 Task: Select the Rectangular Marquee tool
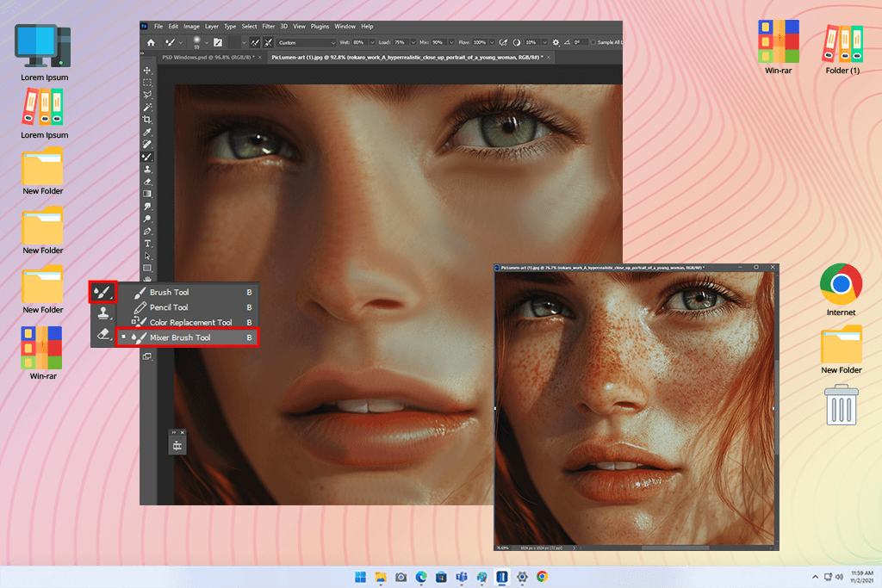pyautogui.click(x=147, y=83)
